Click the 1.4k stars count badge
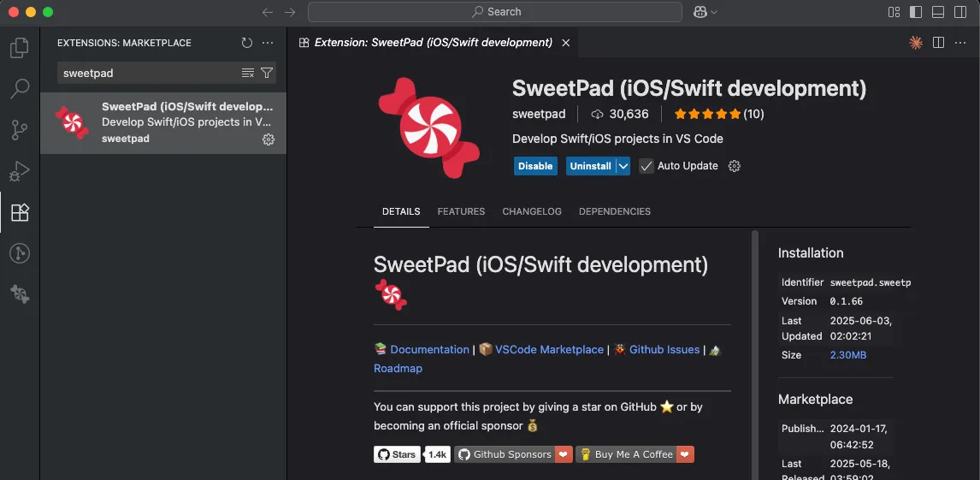The height and width of the screenshot is (480, 980). pos(438,454)
